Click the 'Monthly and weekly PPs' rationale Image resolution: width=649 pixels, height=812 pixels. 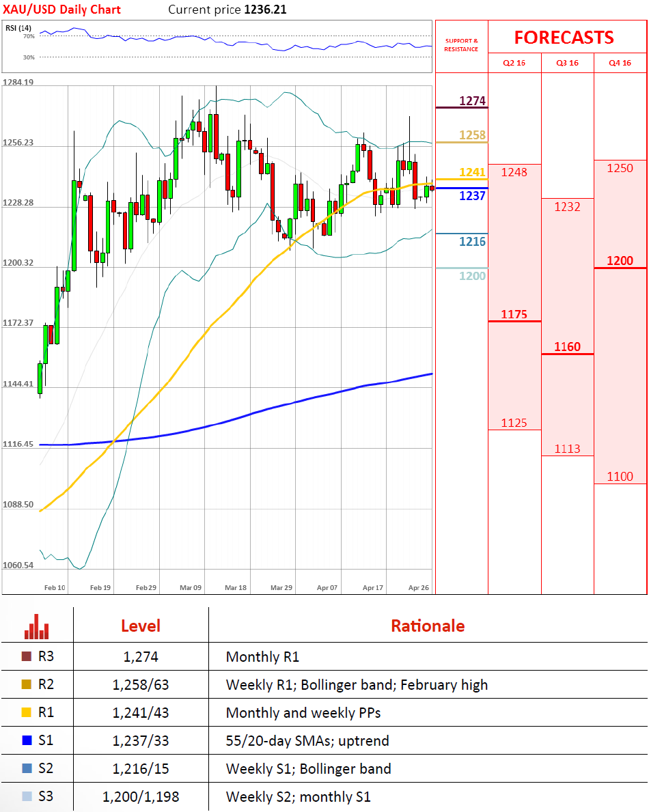303,712
